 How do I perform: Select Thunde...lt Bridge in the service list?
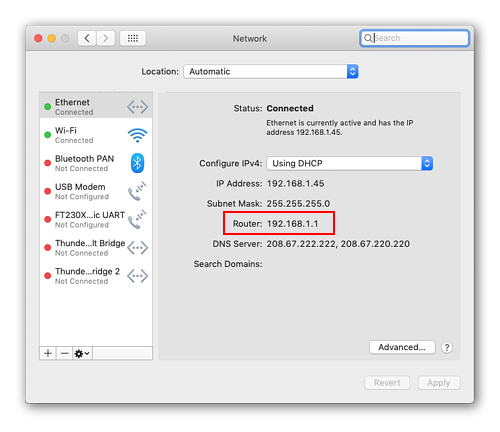96,248
